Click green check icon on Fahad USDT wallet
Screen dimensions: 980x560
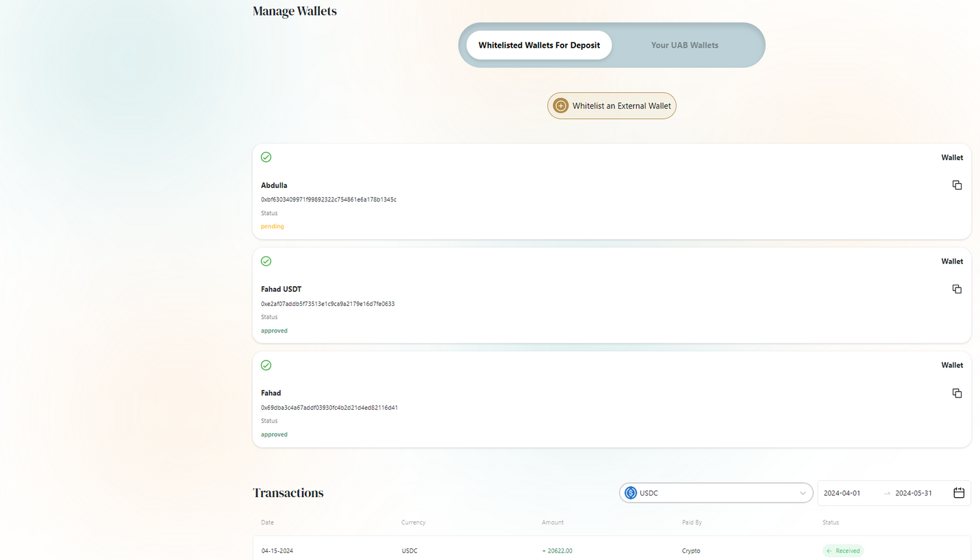click(x=266, y=261)
